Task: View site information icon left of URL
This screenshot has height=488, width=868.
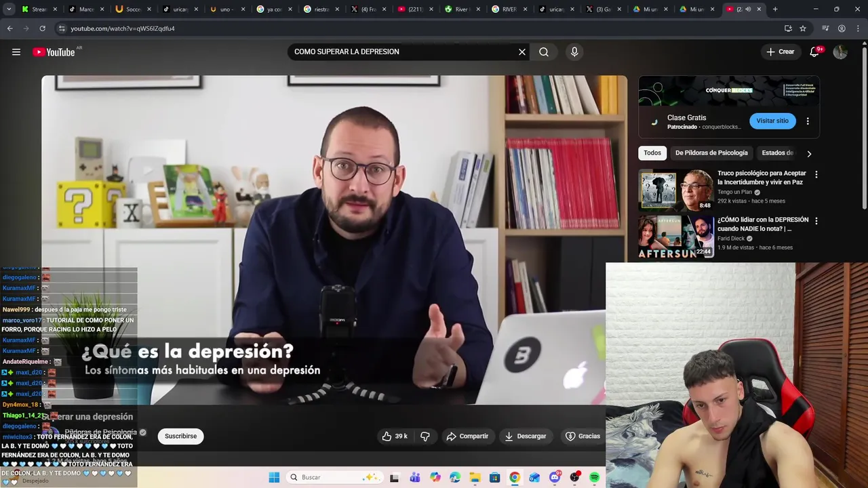Action: click(x=62, y=28)
